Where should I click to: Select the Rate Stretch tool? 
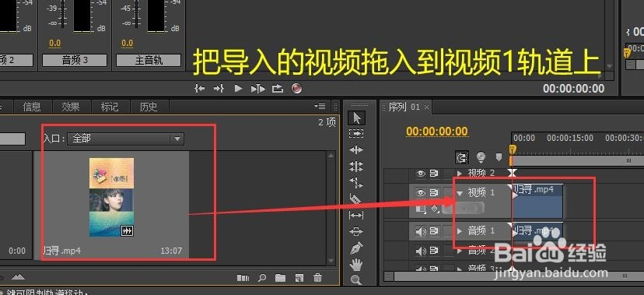coord(356,183)
